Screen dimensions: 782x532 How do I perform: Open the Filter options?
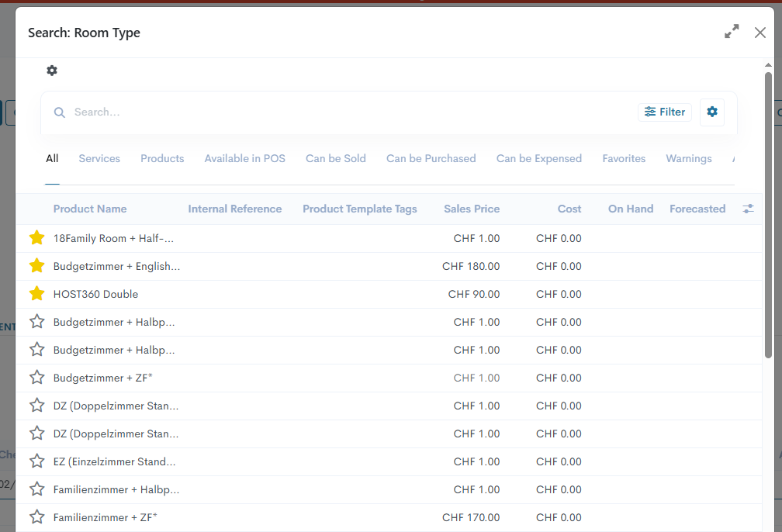(x=665, y=112)
